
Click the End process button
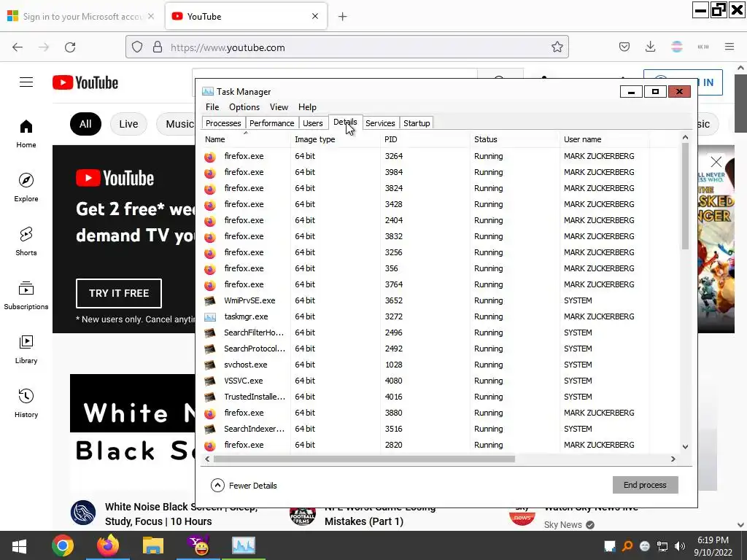[x=645, y=485]
